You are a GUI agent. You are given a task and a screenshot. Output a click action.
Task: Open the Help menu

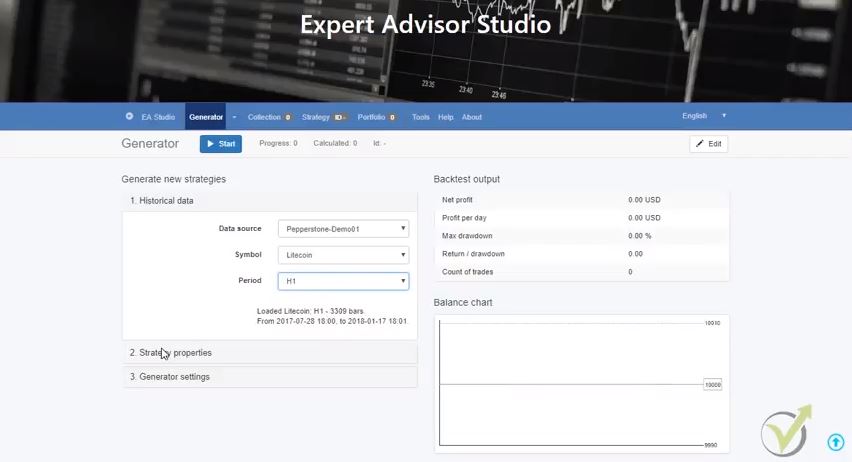click(445, 117)
